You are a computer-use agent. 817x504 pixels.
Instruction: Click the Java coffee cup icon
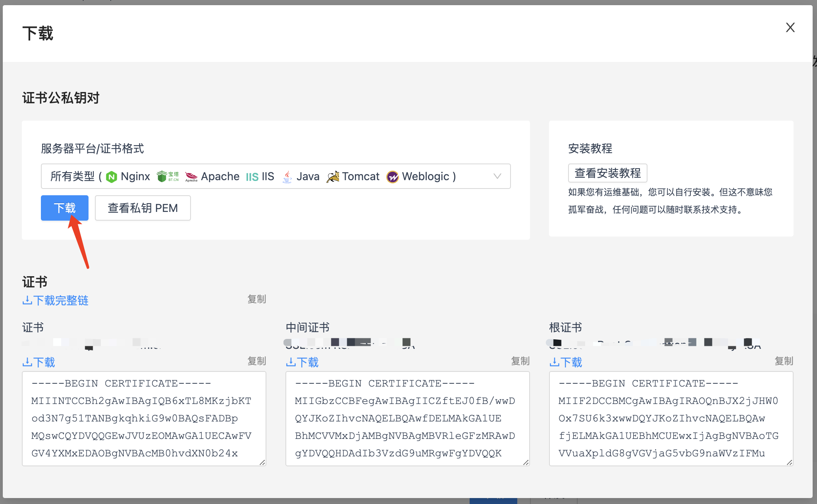tap(287, 177)
